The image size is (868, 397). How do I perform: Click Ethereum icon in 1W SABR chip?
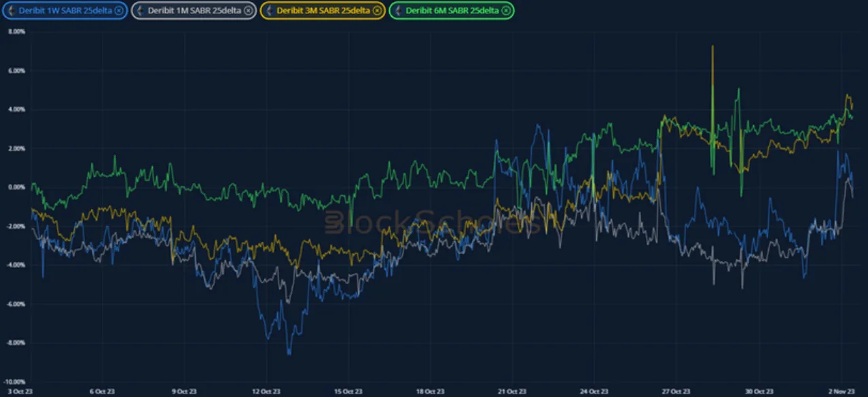click(12, 10)
